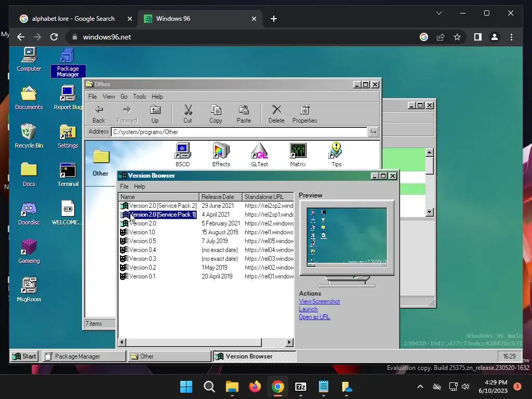This screenshot has height=399, width=532.
Task: Click the Back button in Other window
Action: click(x=99, y=114)
